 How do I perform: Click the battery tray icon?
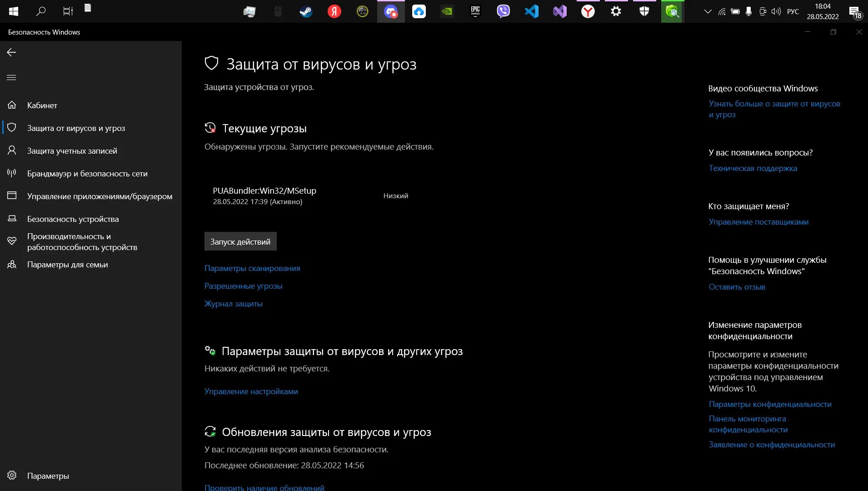point(735,11)
